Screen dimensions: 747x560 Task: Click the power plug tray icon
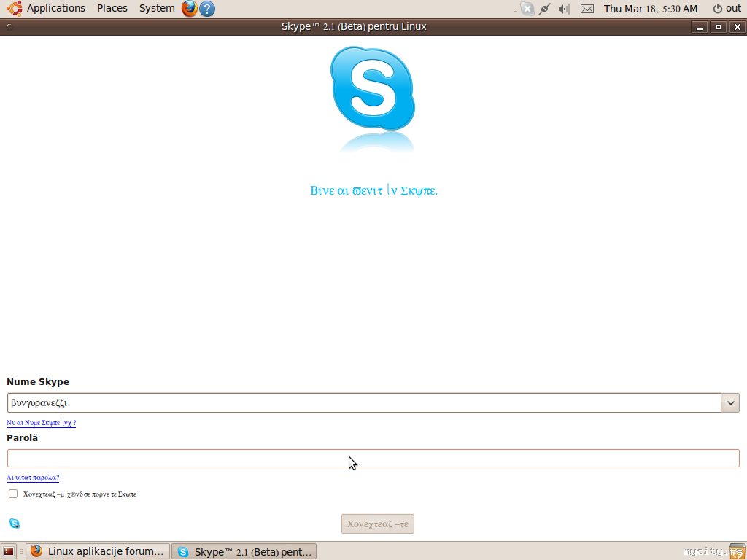click(x=544, y=9)
